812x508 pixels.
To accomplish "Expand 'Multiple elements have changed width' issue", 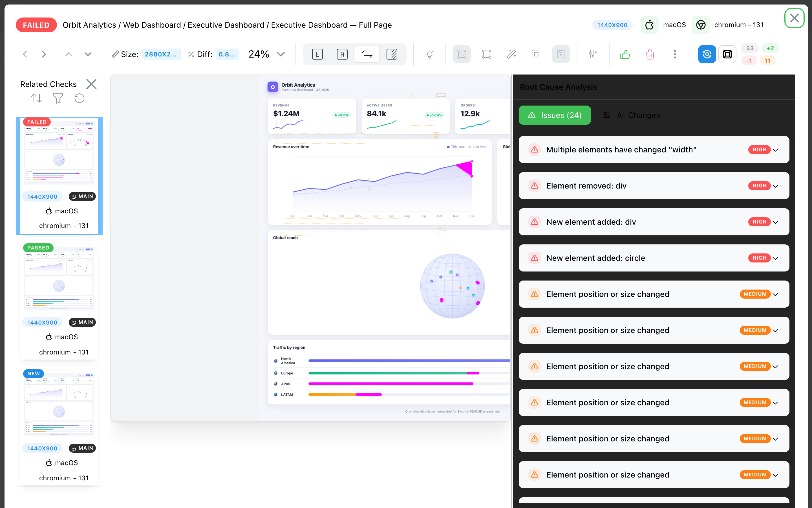I will [x=654, y=150].
